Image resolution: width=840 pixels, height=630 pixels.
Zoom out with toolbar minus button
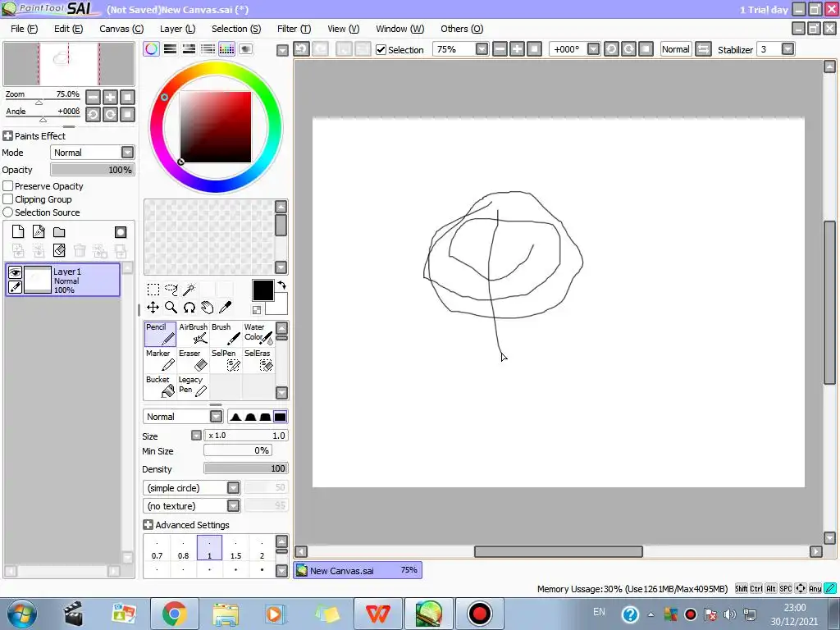(500, 49)
